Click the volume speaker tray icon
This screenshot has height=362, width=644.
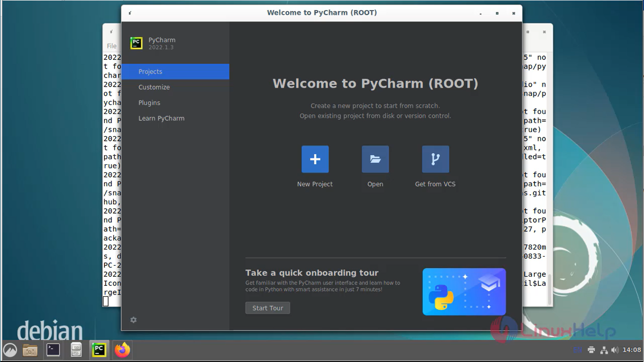[615, 350]
